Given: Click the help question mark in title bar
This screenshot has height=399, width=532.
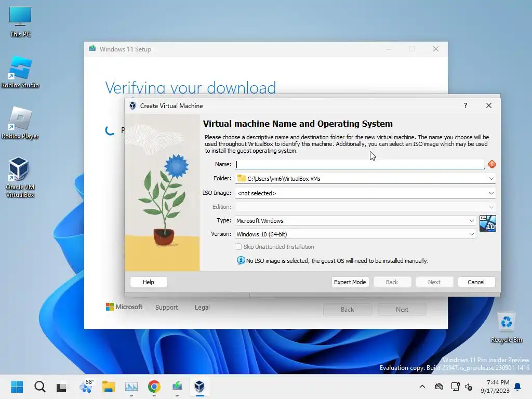Looking at the screenshot, I should (465, 105).
